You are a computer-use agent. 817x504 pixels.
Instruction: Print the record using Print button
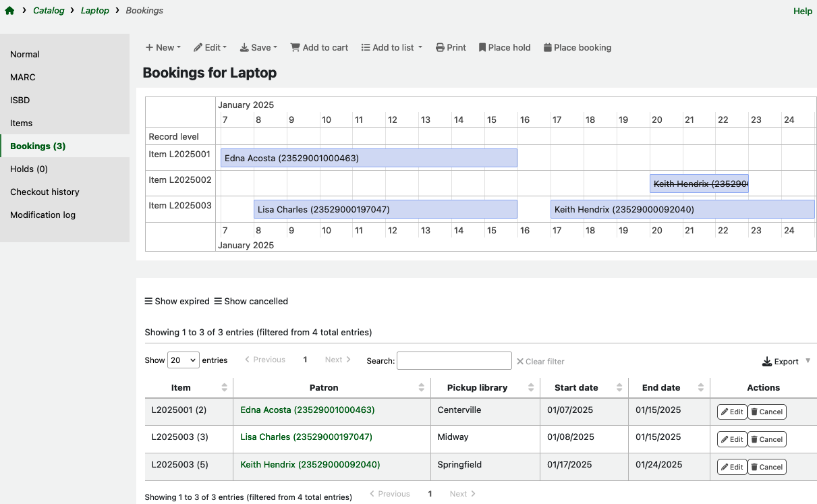[x=451, y=47]
